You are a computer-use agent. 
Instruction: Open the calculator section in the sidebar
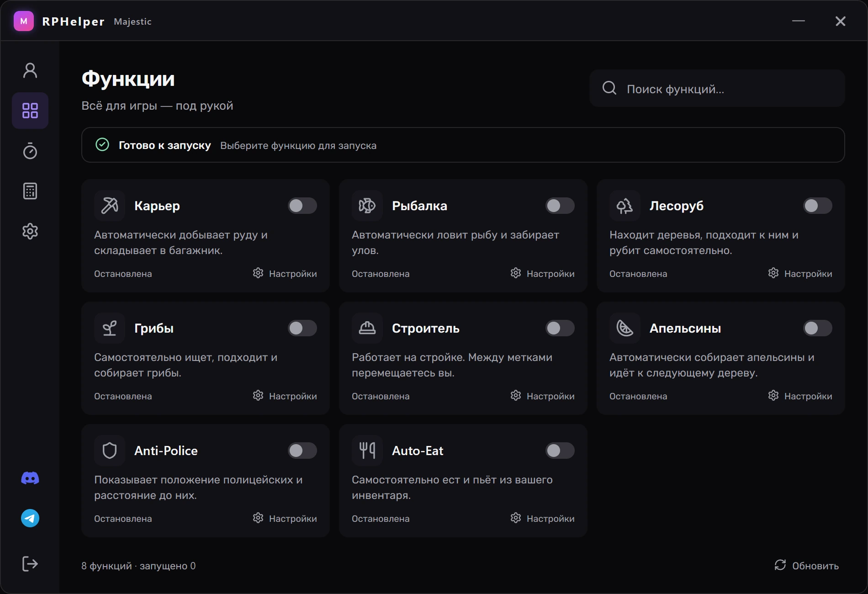(30, 191)
